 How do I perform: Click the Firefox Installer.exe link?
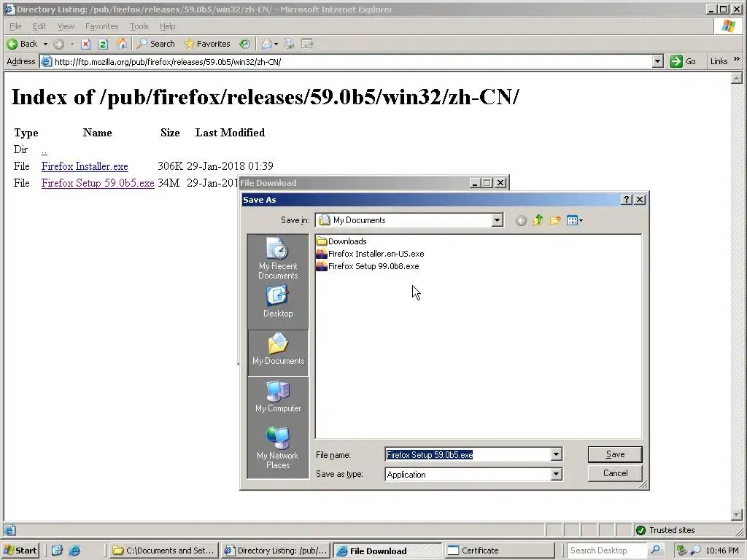click(x=85, y=166)
